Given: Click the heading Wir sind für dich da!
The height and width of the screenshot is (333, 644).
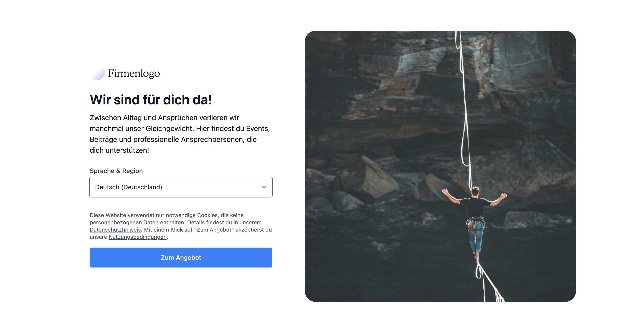Looking at the screenshot, I should pyautogui.click(x=151, y=100).
